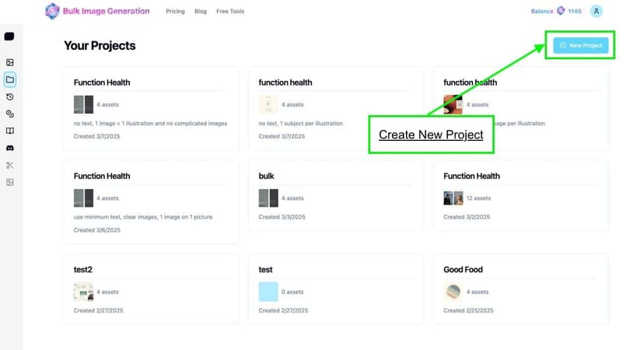Viewport: 644px width, 350px height.
Task: Click the 'Your Projects' heading
Action: [x=100, y=46]
